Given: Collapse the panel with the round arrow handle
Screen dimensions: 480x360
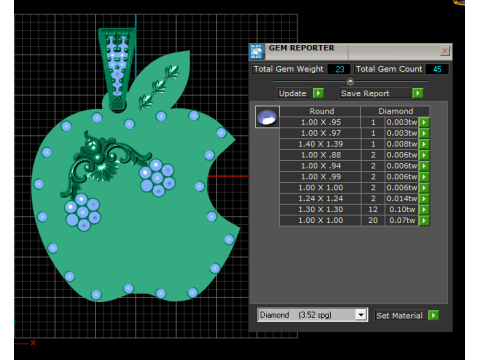Looking at the screenshot, I should click(x=350, y=81).
